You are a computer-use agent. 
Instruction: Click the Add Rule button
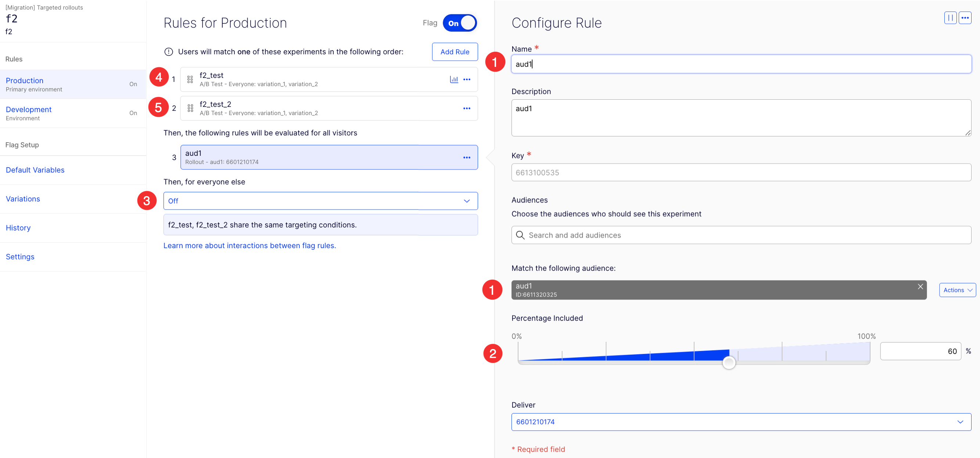point(455,52)
